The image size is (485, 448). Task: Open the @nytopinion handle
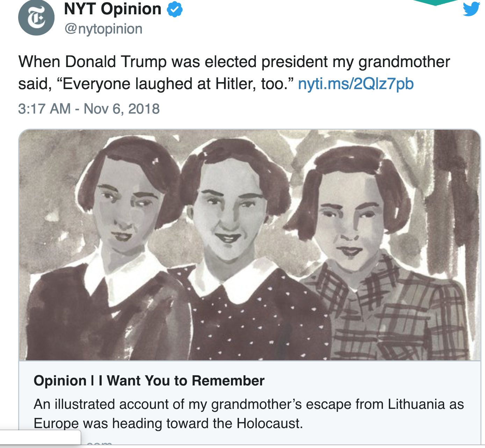[103, 29]
